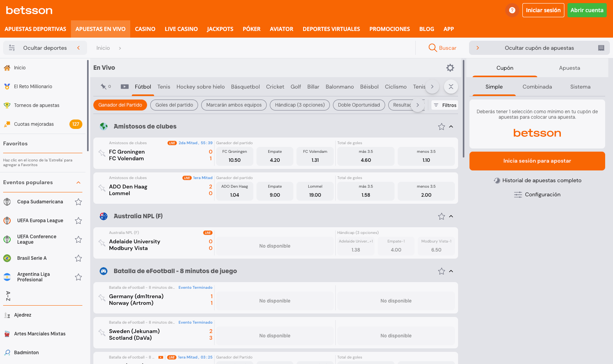Viewport: 613px width, 364px height.
Task: Star the Australia NPL (F) league
Action: 442,216
